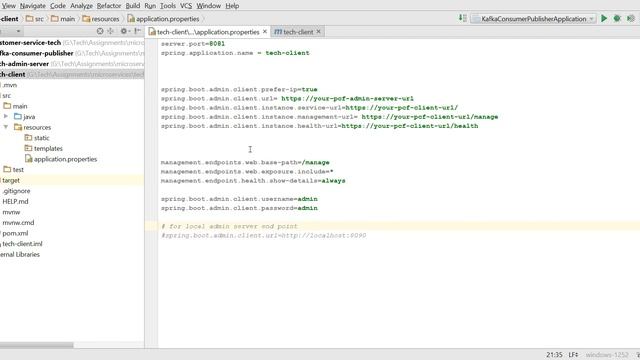Open the Tools menu
Image resolution: width=640 pixels, height=360 pixels.
[x=168, y=6]
